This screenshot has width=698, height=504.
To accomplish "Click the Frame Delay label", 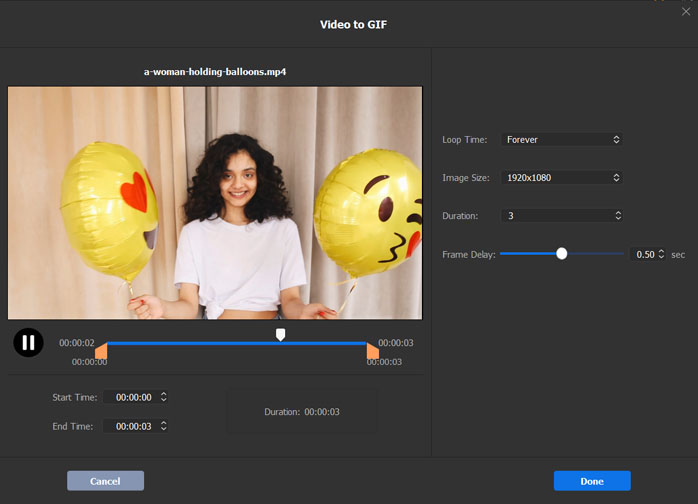I will pos(469,255).
